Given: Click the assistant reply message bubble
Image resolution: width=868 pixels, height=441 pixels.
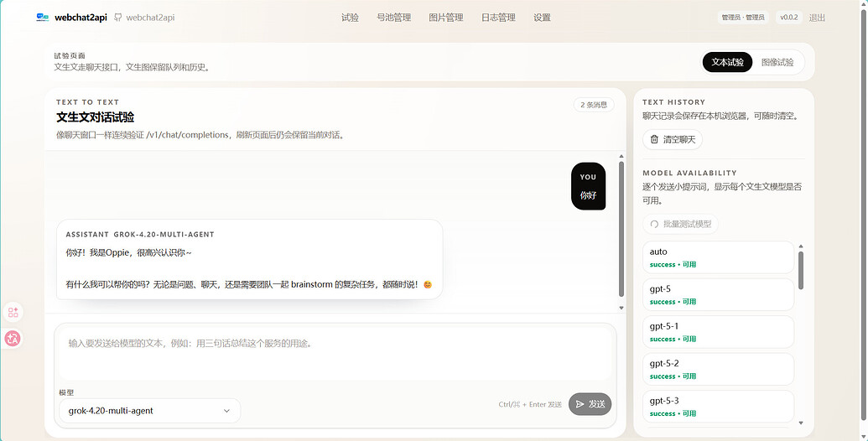Looking at the screenshot, I should pyautogui.click(x=250, y=260).
